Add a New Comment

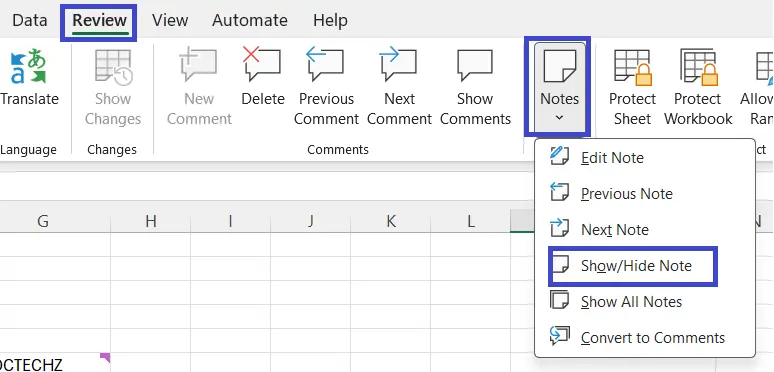click(x=199, y=87)
